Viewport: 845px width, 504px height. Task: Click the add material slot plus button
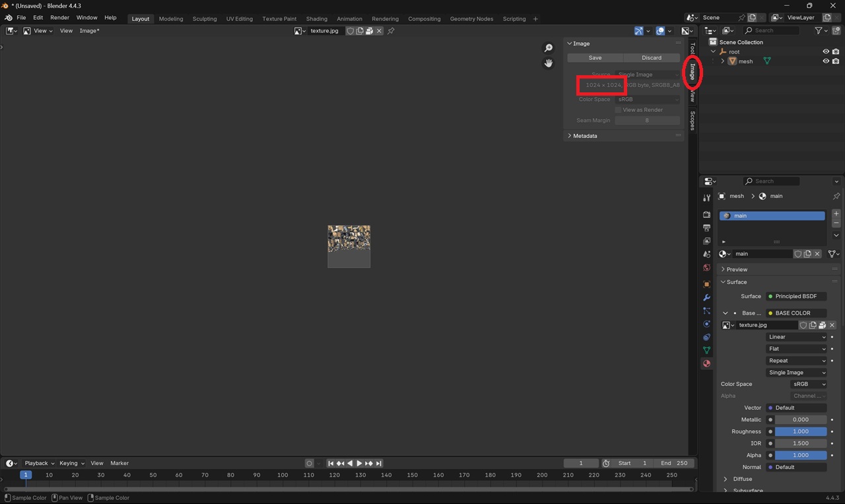(x=836, y=214)
